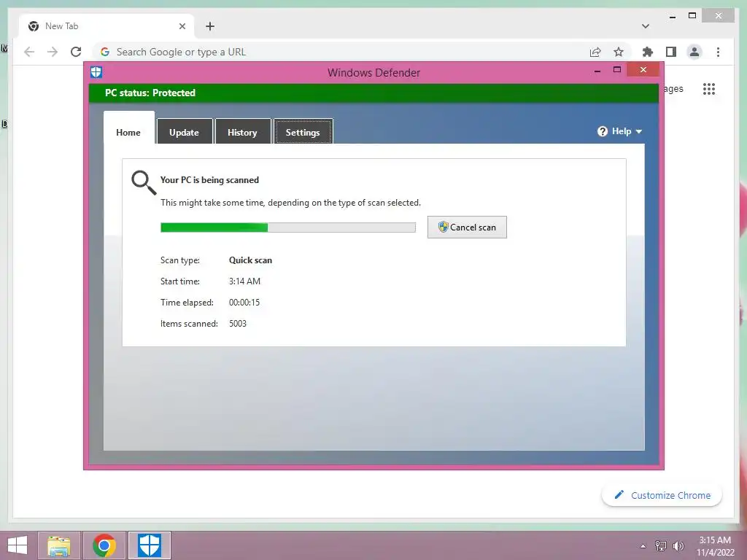Open the Google apps grid icon
This screenshot has width=747, height=560.
(x=709, y=89)
